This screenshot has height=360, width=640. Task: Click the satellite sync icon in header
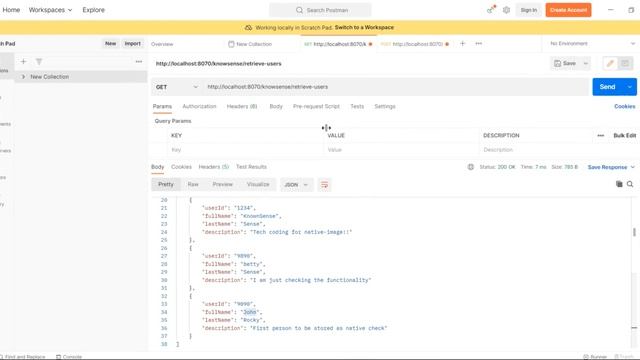(x=491, y=10)
